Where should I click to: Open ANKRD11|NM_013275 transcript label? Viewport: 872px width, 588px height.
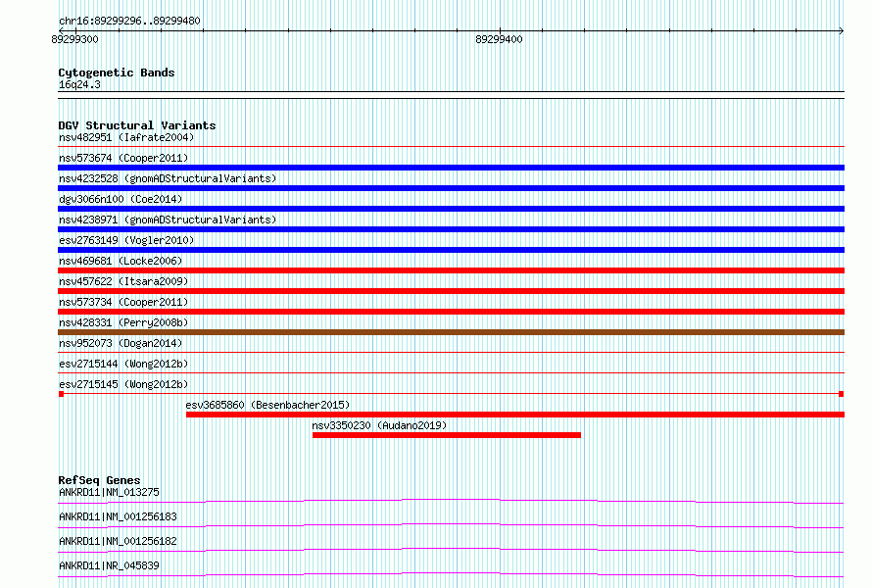tap(109, 492)
